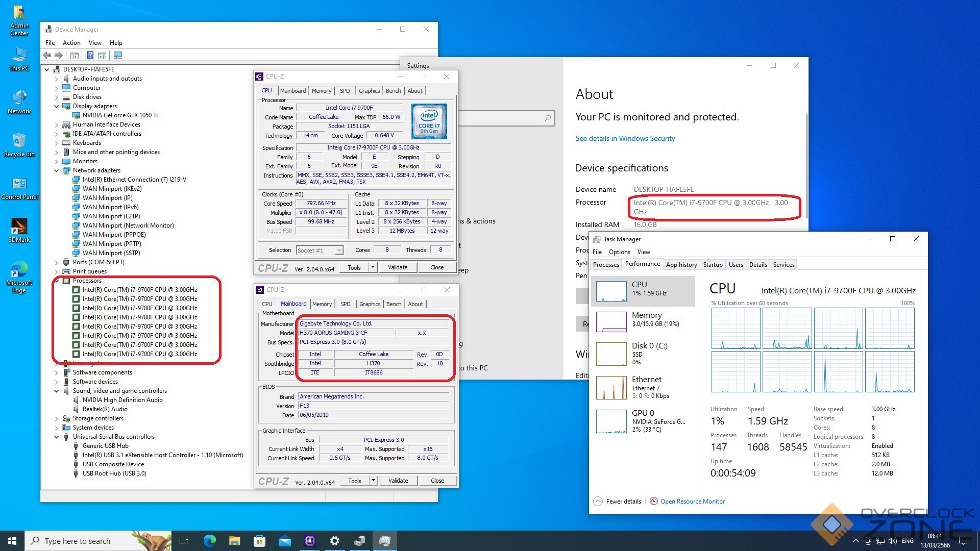The width and height of the screenshot is (980, 551).
Task: Open Tools dropdown arrow in upper CPU-Z
Action: coord(373,267)
